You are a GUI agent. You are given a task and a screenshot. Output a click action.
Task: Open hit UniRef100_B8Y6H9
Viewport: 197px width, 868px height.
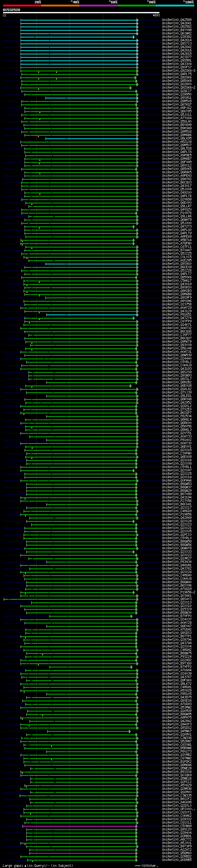[x=177, y=125]
